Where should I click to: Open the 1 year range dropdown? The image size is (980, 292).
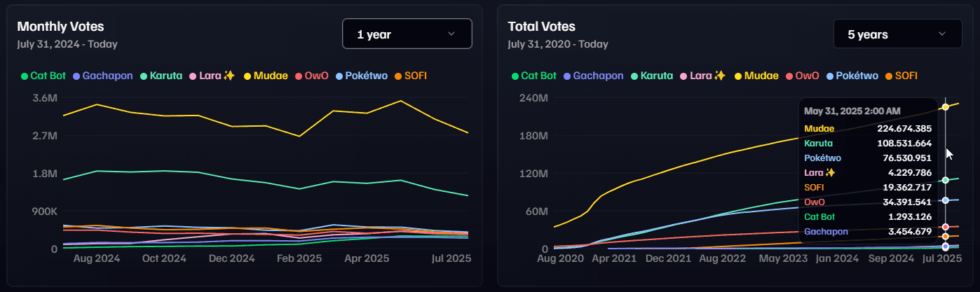click(407, 34)
